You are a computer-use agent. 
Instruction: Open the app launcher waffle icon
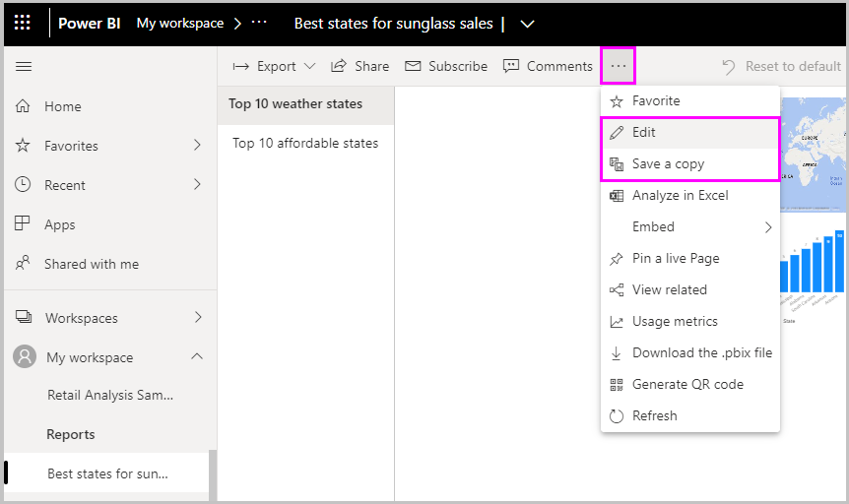(23, 23)
